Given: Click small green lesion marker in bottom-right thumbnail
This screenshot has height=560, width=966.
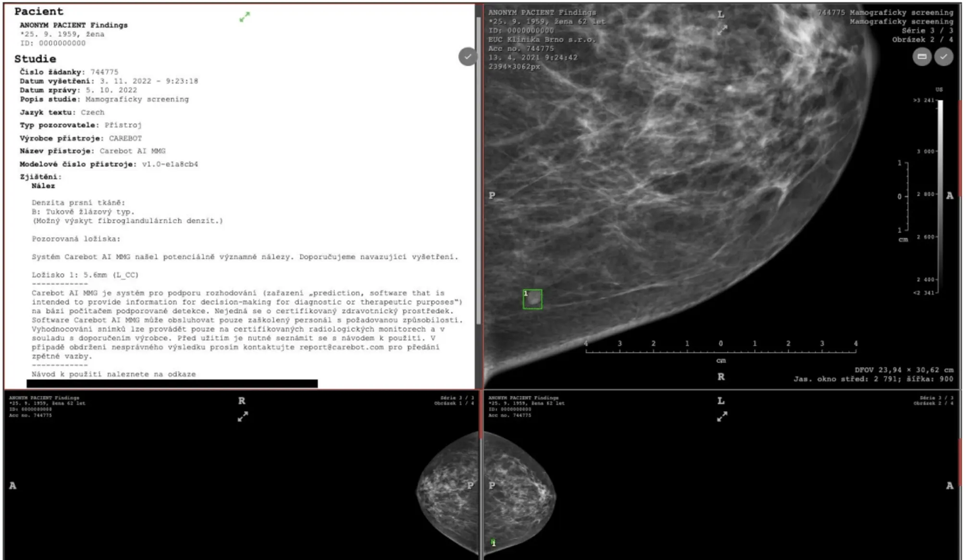Looking at the screenshot, I should 493,543.
